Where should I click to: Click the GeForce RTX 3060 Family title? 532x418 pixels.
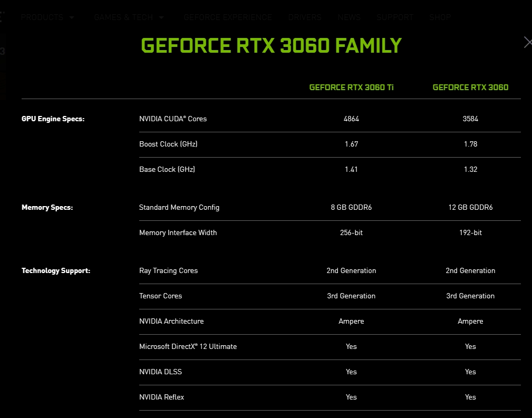pyautogui.click(x=271, y=45)
